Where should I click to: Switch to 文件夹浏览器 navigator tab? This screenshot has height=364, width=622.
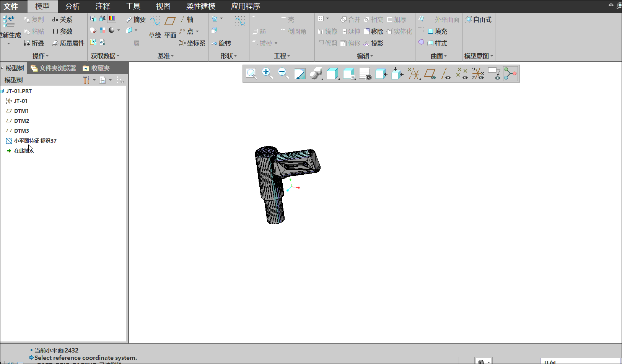[x=54, y=68]
